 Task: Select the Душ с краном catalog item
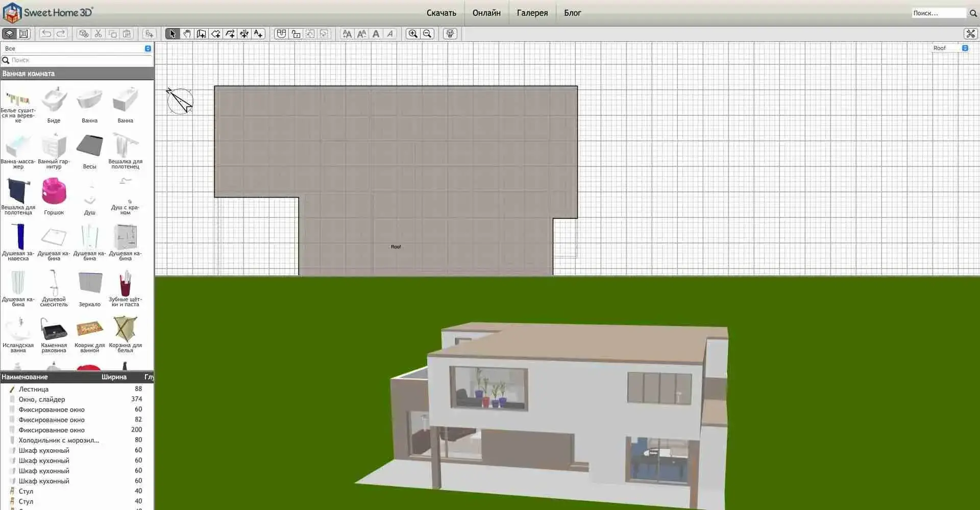(x=125, y=197)
